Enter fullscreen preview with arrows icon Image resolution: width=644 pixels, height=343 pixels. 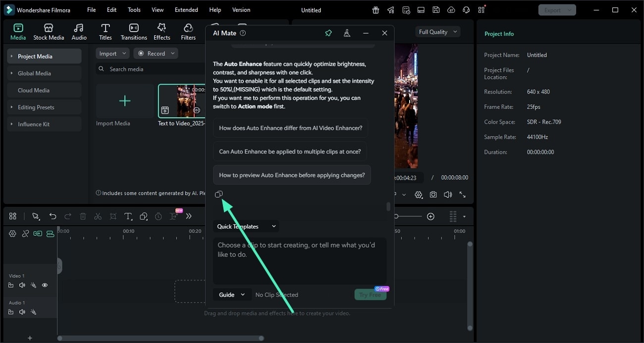coord(463,195)
